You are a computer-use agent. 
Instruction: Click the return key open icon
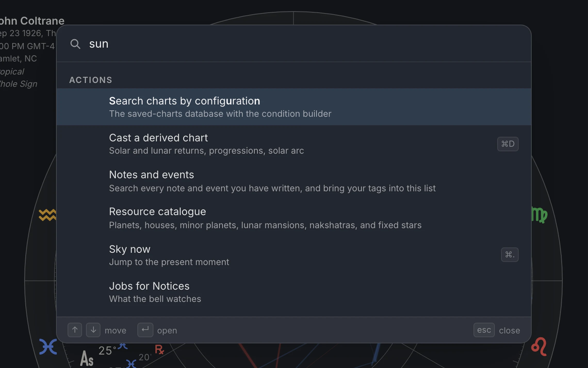[145, 330]
